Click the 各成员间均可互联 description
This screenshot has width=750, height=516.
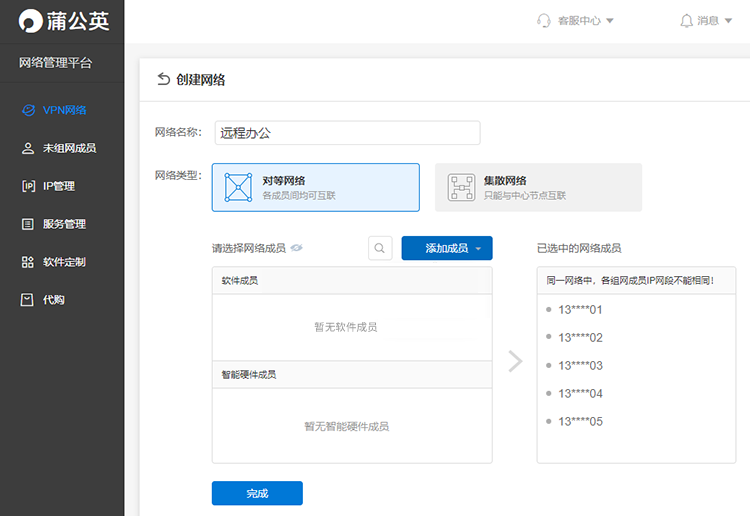click(299, 196)
